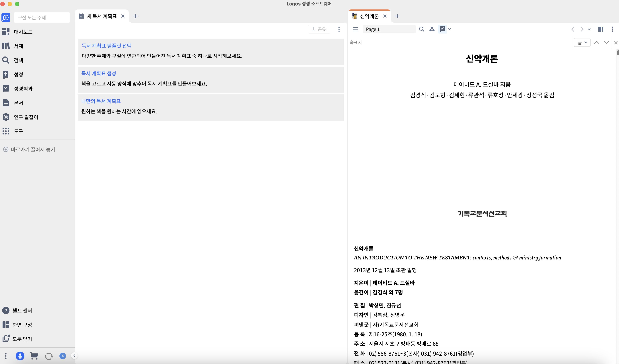Click the 구절 또는 주제 search field
The width and height of the screenshot is (619, 364).
(x=42, y=17)
